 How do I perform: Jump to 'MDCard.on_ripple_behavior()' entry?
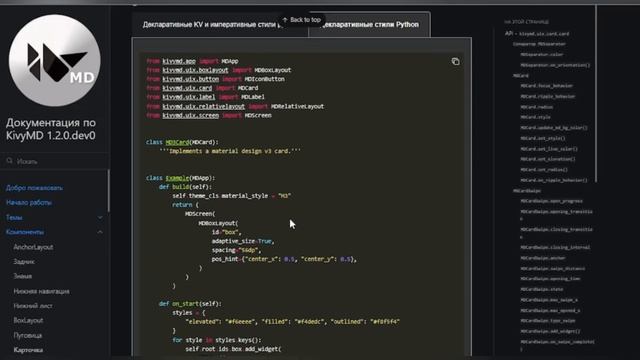coord(554,180)
